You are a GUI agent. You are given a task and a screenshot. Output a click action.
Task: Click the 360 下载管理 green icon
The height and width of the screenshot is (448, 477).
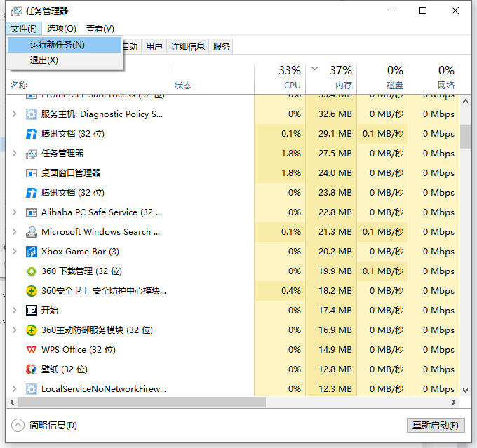(32, 271)
